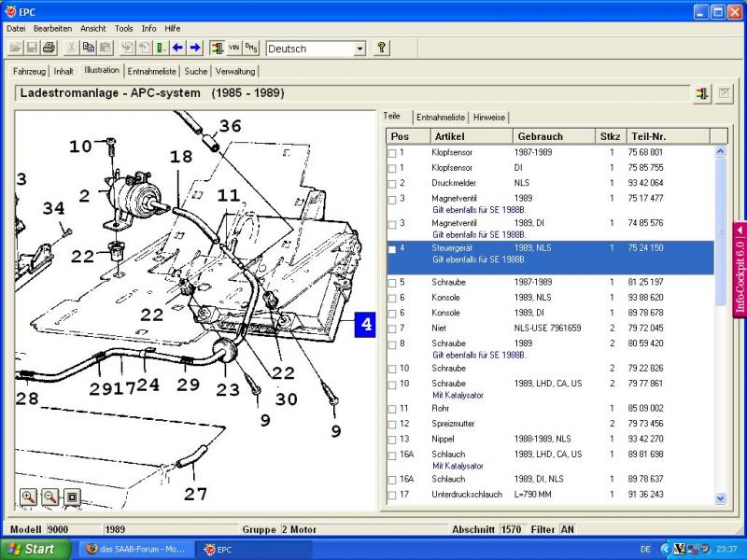747x560 pixels.
Task: Click callout 18 in the illustration
Action: [181, 156]
